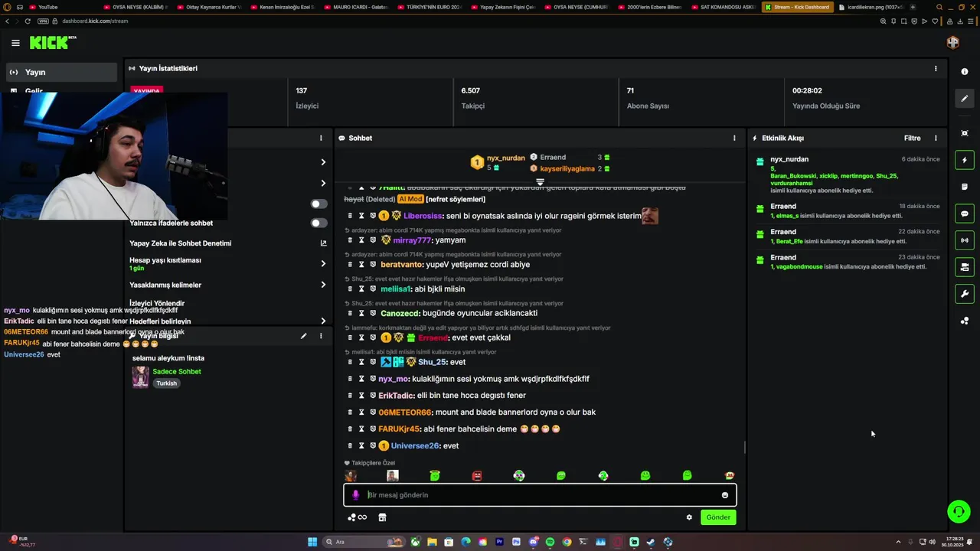980x551 pixels.
Task: Click the Sadece Sohbet category thumbnail
Action: click(140, 377)
